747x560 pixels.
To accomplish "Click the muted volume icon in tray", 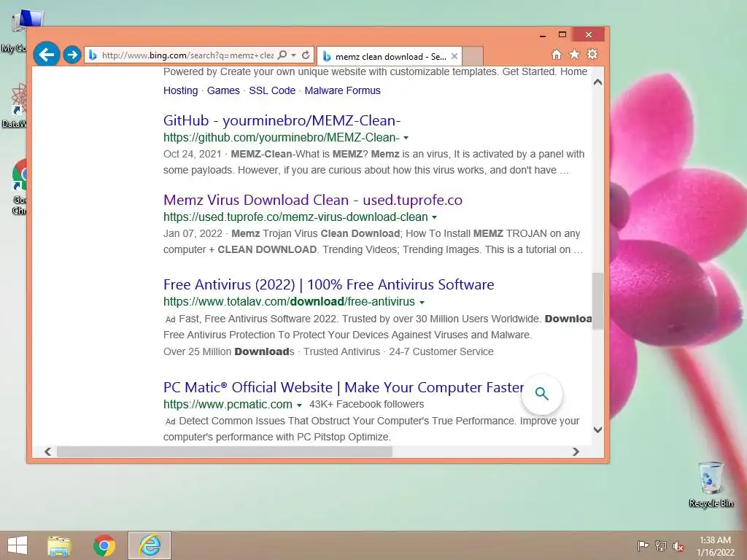I will 678,546.
